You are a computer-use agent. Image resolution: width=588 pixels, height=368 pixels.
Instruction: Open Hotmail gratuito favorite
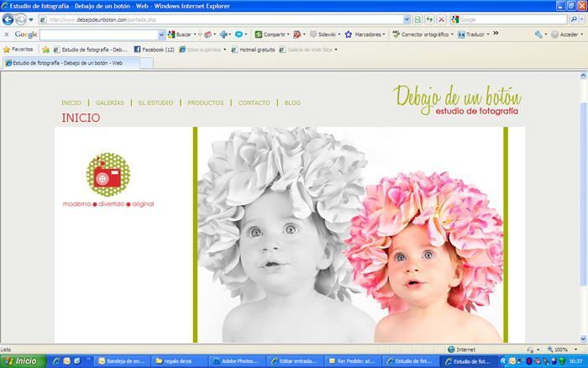253,50
